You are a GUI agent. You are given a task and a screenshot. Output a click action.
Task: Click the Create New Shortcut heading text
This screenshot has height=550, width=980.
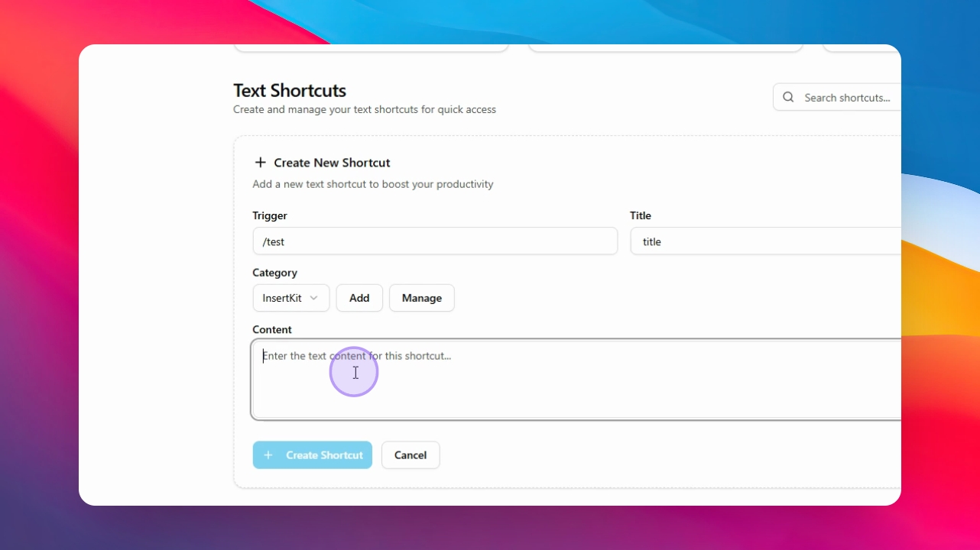point(333,163)
